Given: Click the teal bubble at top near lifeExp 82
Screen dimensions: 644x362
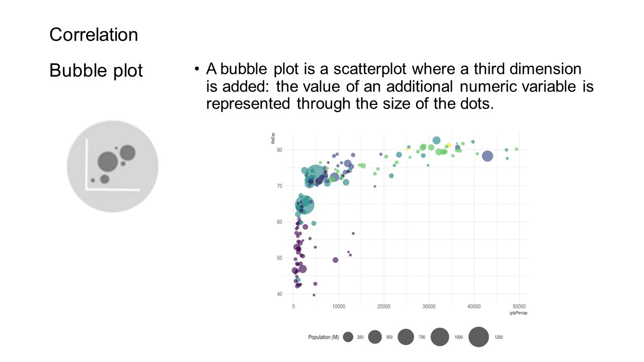Looking at the screenshot, I should coord(436,140).
